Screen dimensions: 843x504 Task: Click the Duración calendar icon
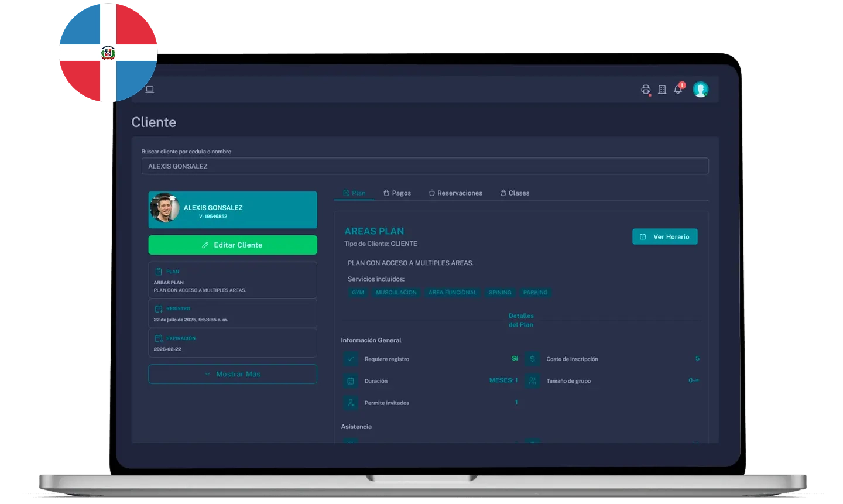pos(351,381)
